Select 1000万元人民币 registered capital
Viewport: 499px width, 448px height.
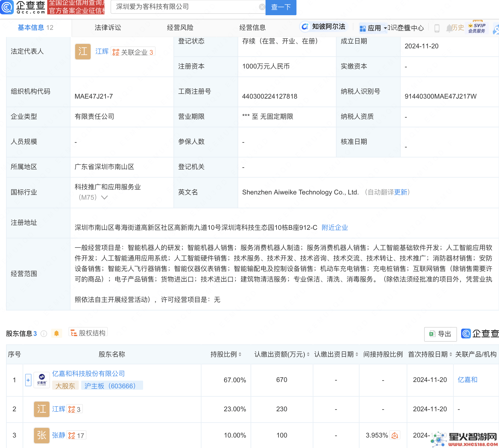tap(266, 66)
